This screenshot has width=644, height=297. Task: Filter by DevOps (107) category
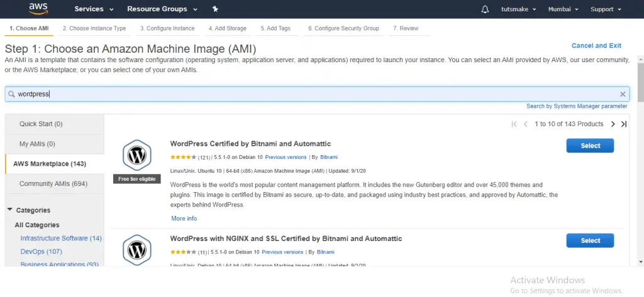point(41,251)
